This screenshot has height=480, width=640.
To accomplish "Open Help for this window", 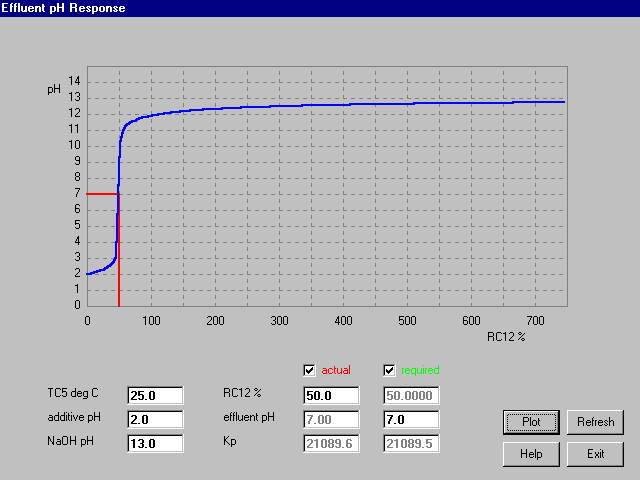I will pyautogui.click(x=530, y=454).
